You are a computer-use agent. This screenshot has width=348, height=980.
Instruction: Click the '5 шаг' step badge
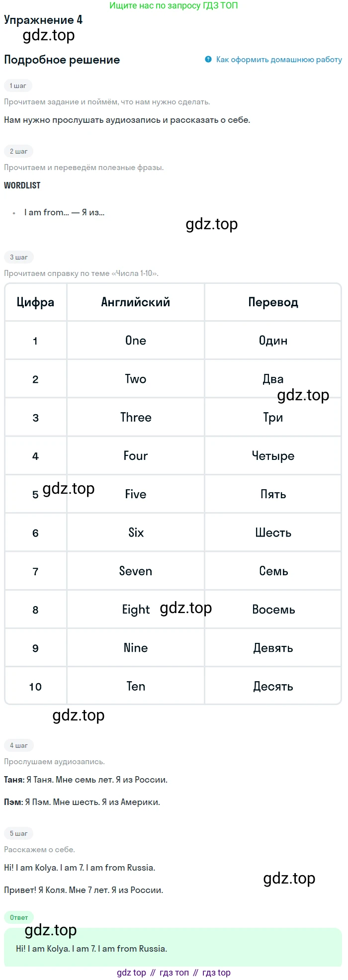(x=19, y=833)
